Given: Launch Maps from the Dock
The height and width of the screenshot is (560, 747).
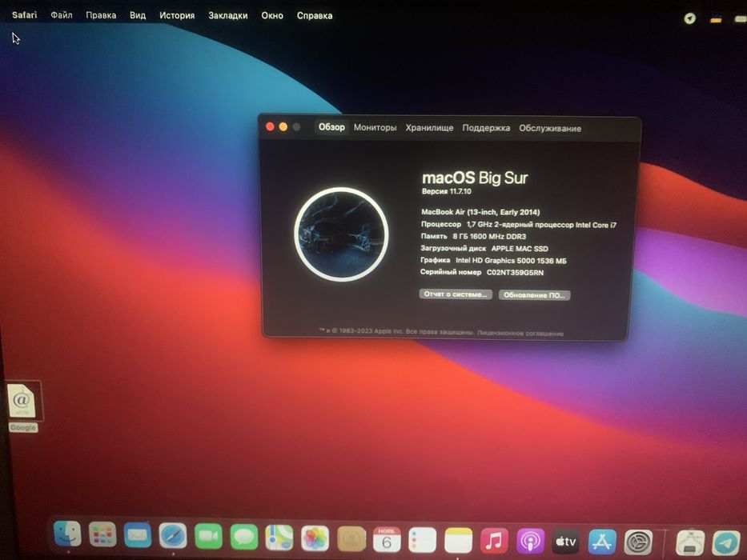Looking at the screenshot, I should [x=279, y=538].
